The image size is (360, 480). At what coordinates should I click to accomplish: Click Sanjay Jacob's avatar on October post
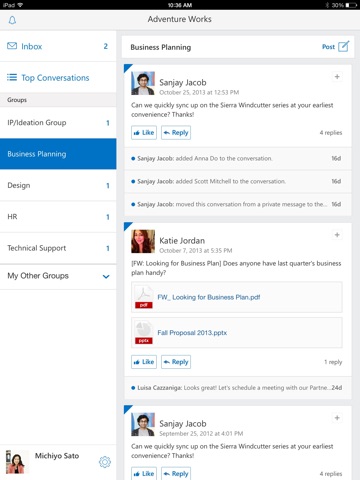[143, 83]
